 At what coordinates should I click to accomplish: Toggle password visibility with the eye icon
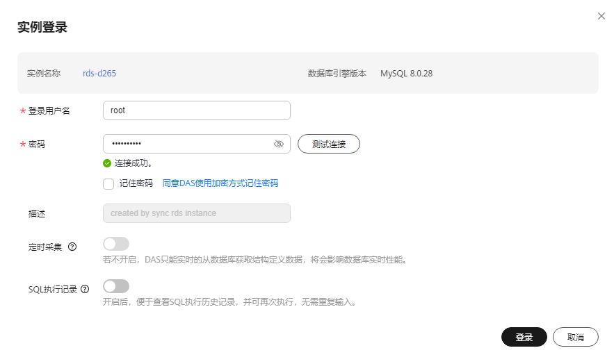tap(279, 144)
